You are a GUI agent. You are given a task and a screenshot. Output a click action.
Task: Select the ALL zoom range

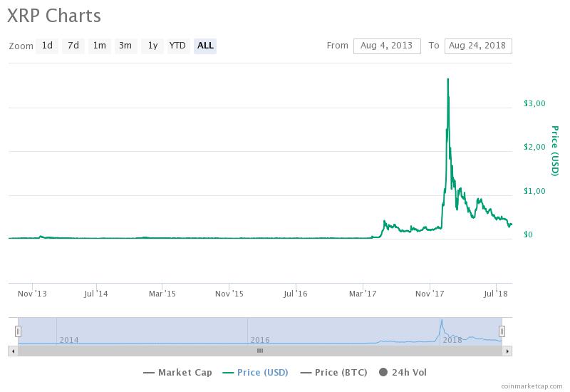(x=205, y=46)
